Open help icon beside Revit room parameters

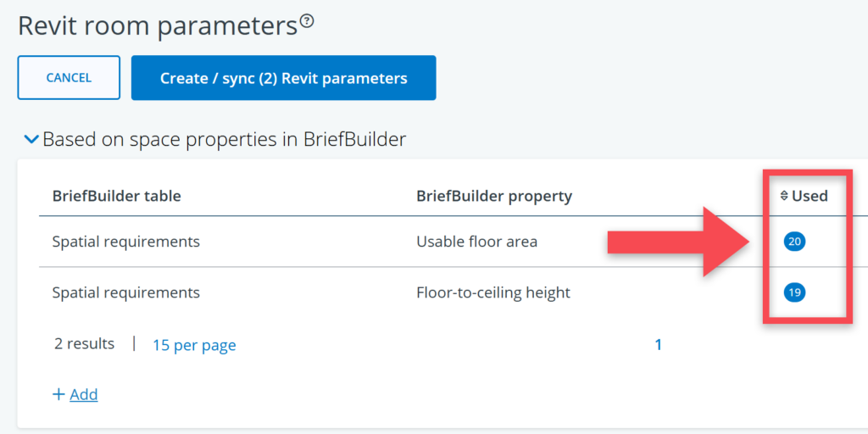[x=307, y=22]
